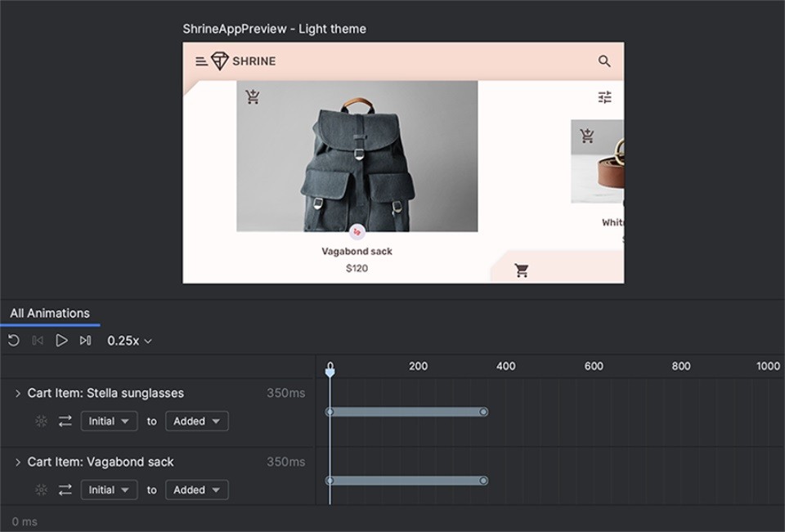Viewport: 785px width, 532px height.
Task: Reset the animation with the loop-back icon
Action: coord(14,341)
